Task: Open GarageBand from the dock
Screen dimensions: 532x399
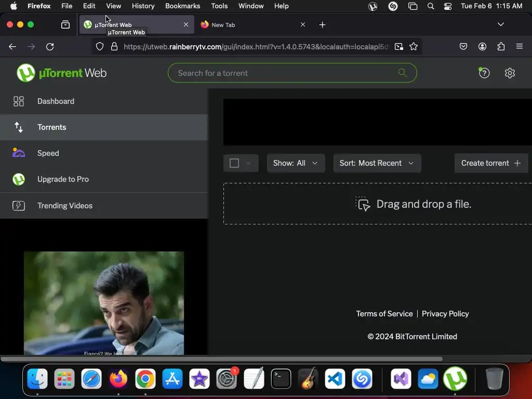Action: click(308, 378)
